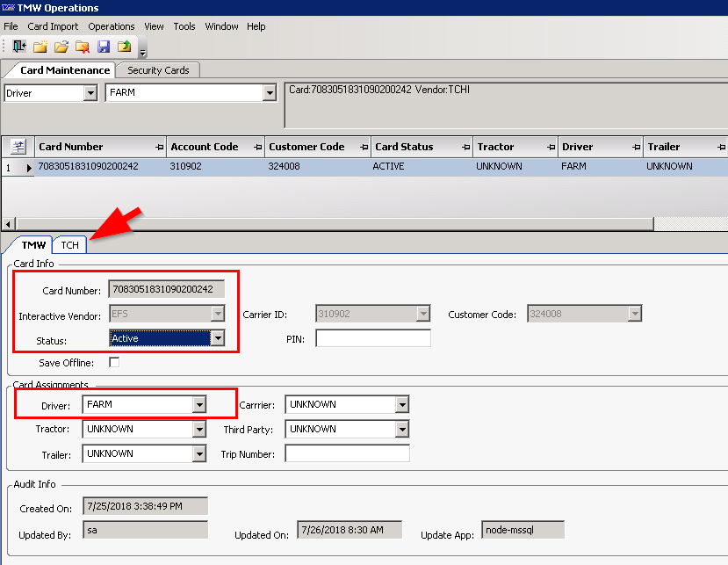Click the PIN input field
728x565 pixels.
coord(373,338)
